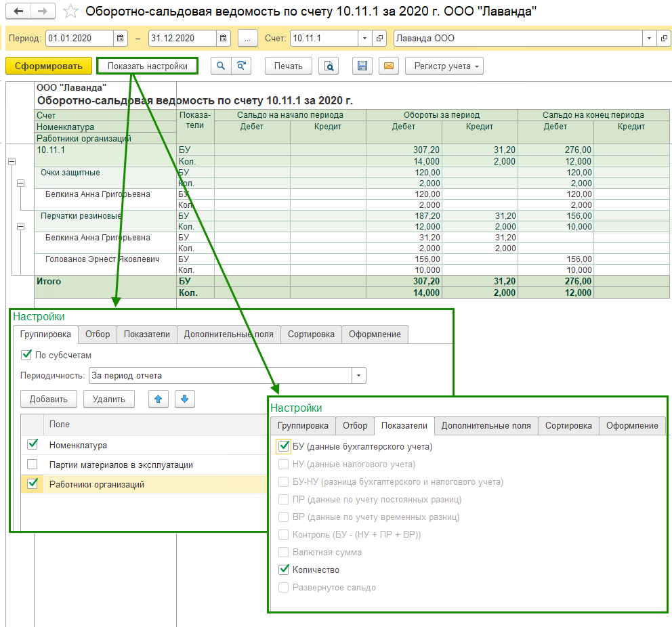
Task: Move grouping field up with blue arrow
Action: coord(158,399)
